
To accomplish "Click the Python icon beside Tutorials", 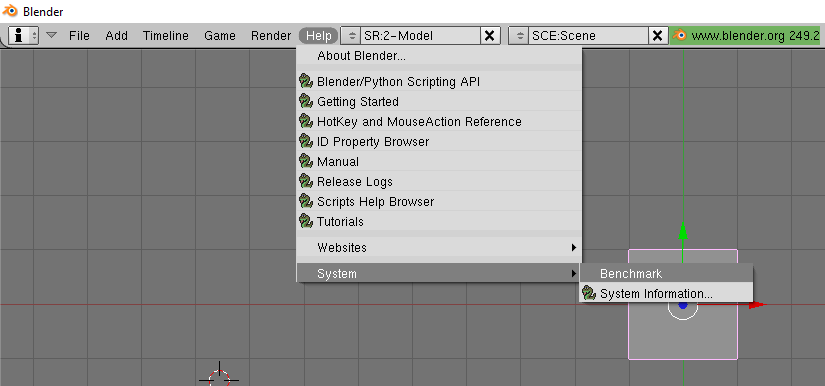I will [x=306, y=221].
